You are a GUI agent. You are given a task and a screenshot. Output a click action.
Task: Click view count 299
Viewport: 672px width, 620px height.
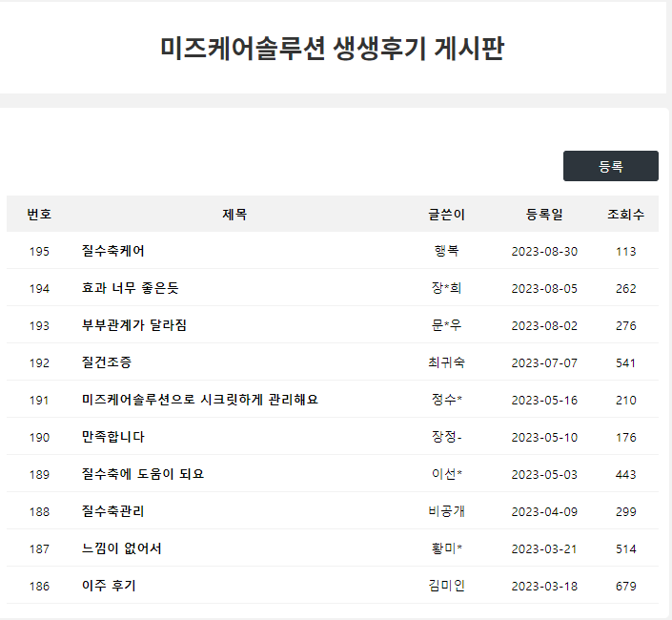tap(625, 512)
